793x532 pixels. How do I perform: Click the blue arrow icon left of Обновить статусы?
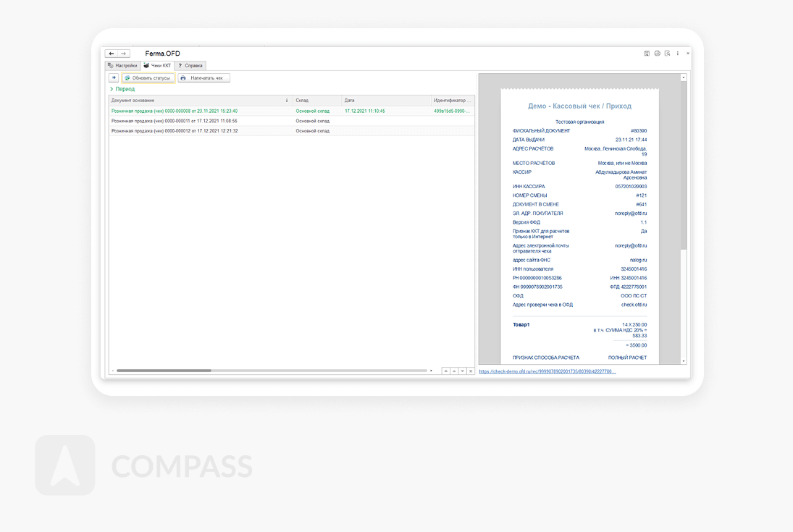114,77
